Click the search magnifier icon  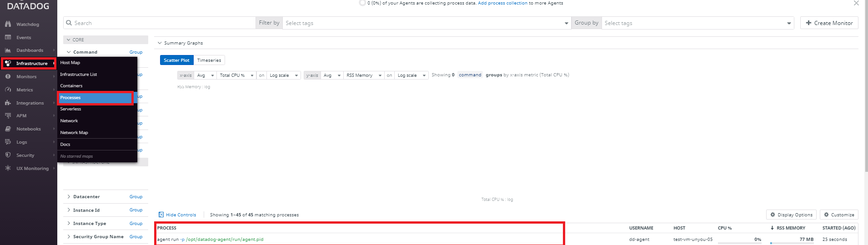(x=69, y=23)
